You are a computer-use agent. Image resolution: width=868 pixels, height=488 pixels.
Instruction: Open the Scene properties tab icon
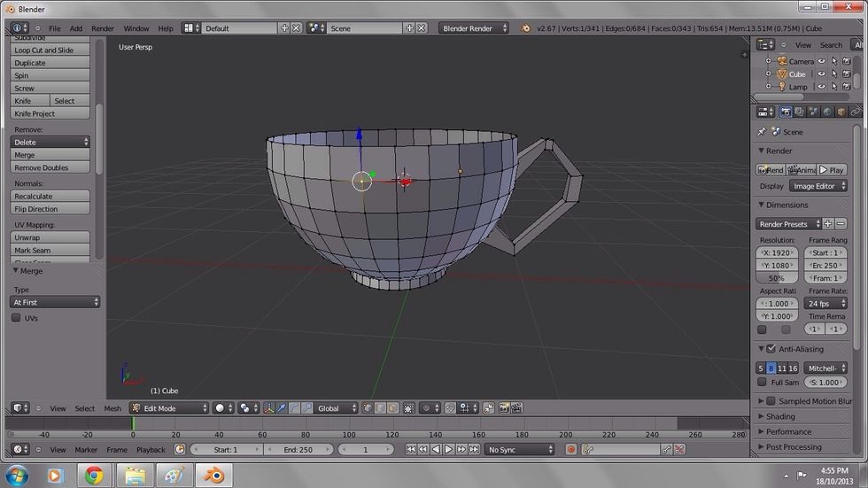(813, 112)
